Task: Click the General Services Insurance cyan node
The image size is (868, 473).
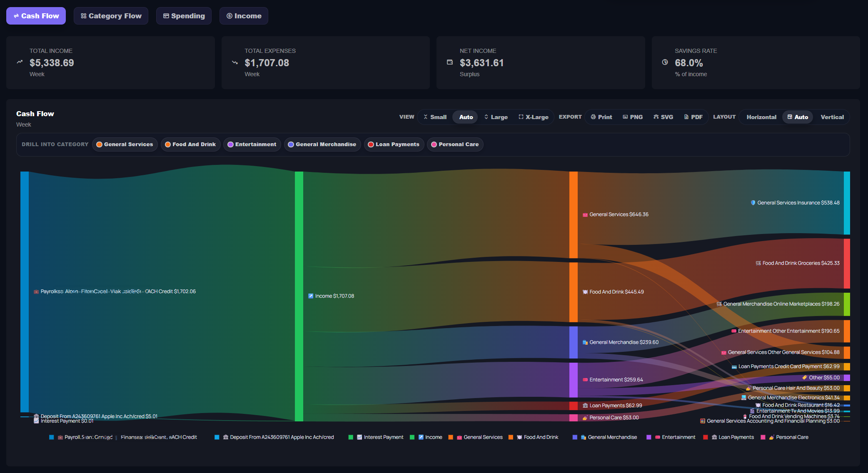Action: click(847, 203)
